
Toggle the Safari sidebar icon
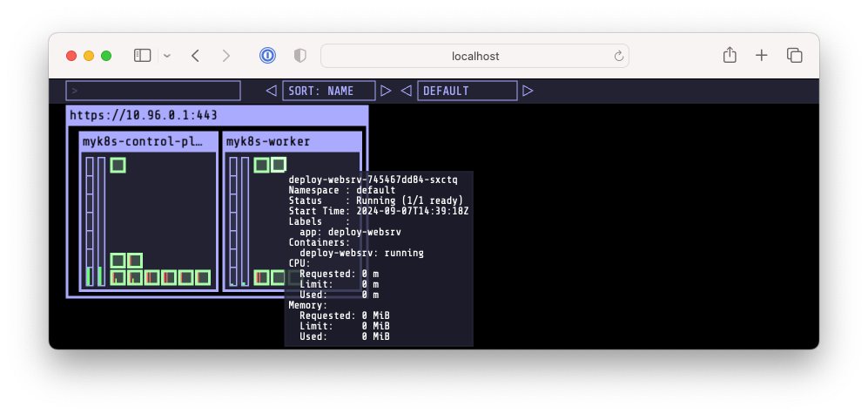coord(142,56)
